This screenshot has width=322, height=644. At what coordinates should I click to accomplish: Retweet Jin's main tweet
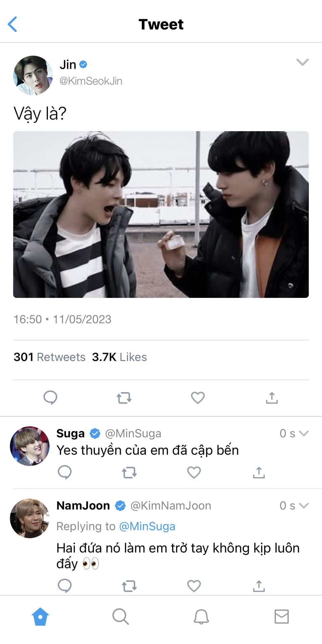click(124, 398)
